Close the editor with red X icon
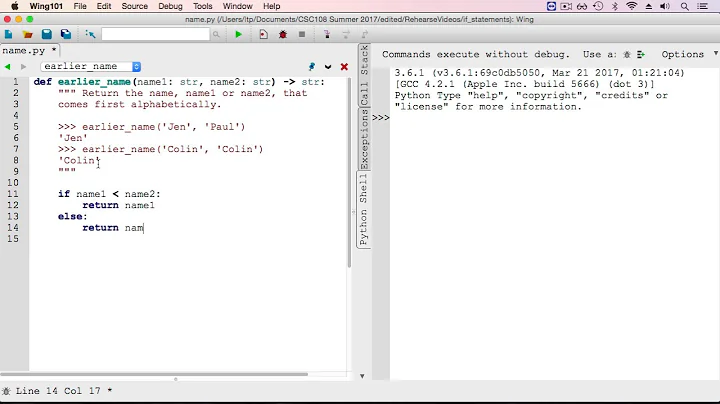Image resolution: width=720 pixels, height=404 pixels. coord(344,67)
